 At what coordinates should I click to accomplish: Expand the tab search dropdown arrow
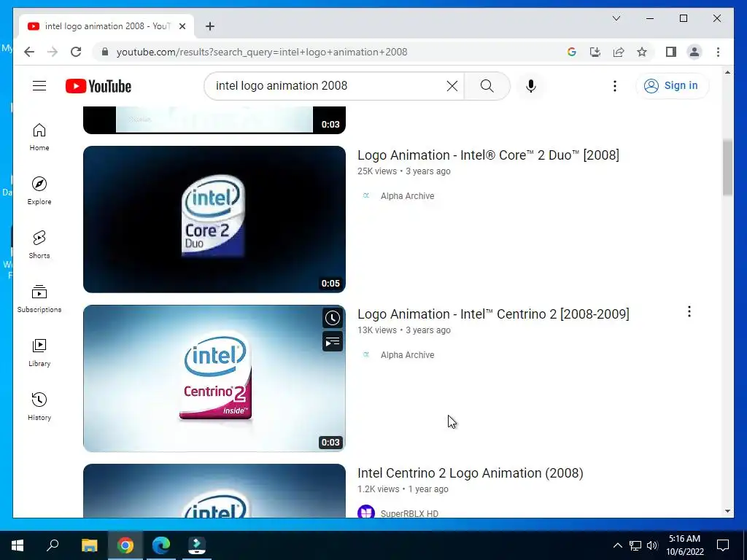click(616, 18)
